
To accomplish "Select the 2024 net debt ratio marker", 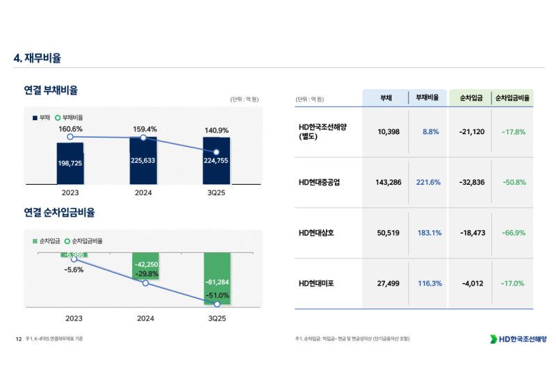I will tap(145, 283).
